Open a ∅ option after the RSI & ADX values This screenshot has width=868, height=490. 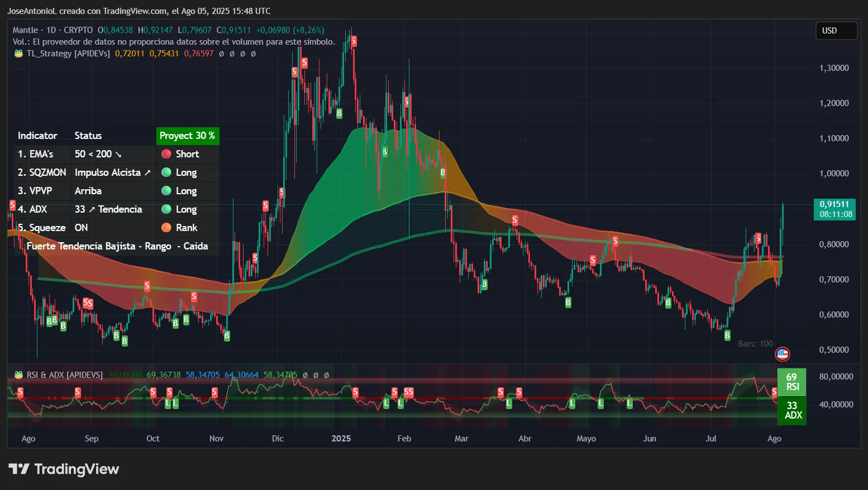coord(306,375)
